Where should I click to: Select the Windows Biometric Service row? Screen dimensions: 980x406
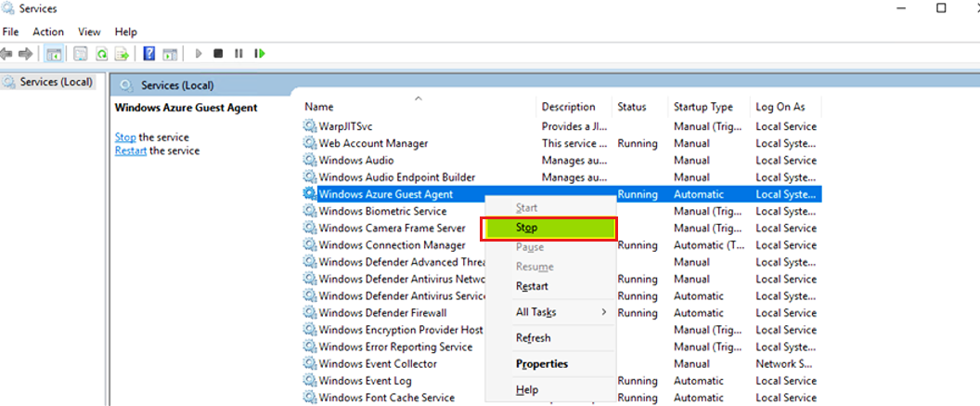561,212
